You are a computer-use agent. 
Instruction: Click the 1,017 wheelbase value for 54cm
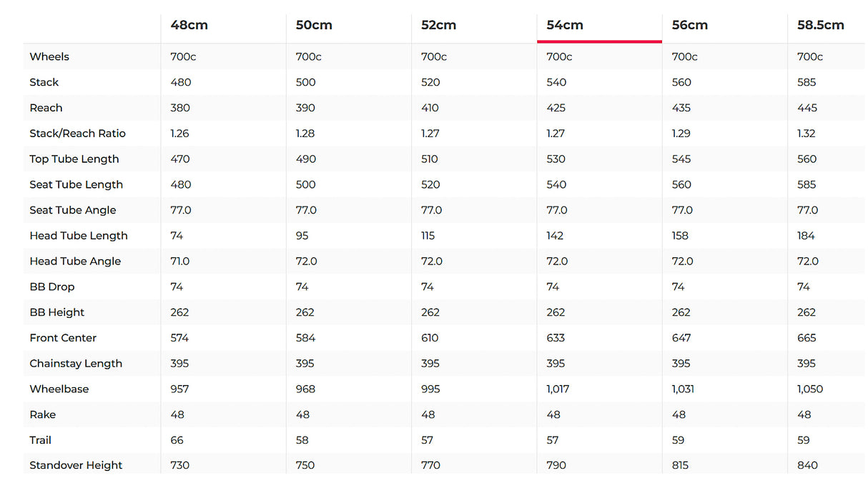tap(558, 389)
